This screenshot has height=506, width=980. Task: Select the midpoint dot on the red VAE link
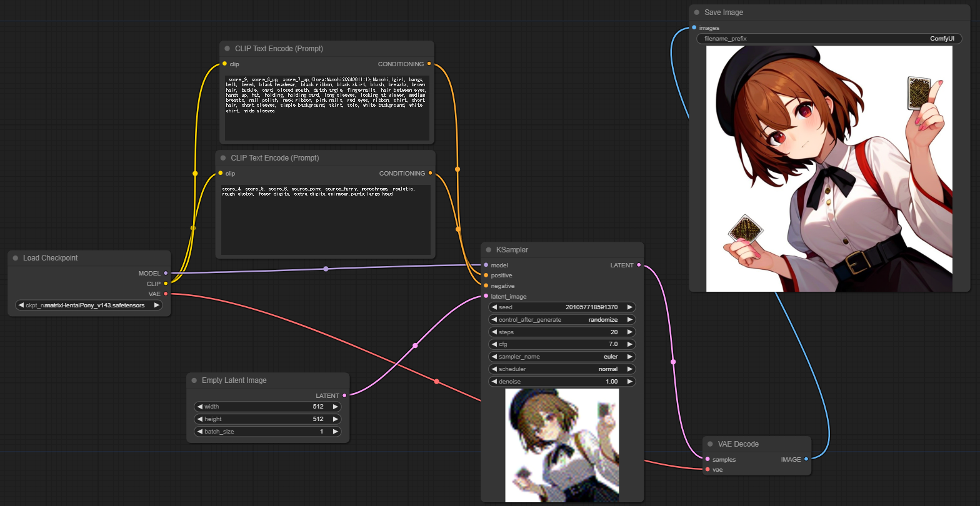437,381
